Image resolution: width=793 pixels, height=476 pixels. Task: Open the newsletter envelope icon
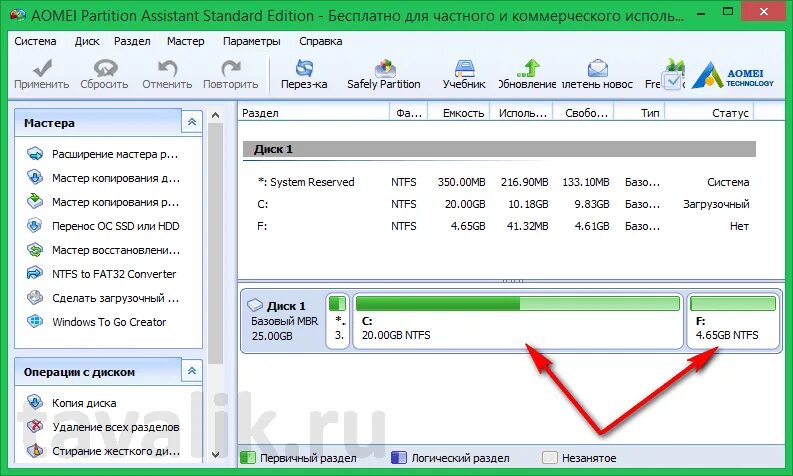point(597,68)
